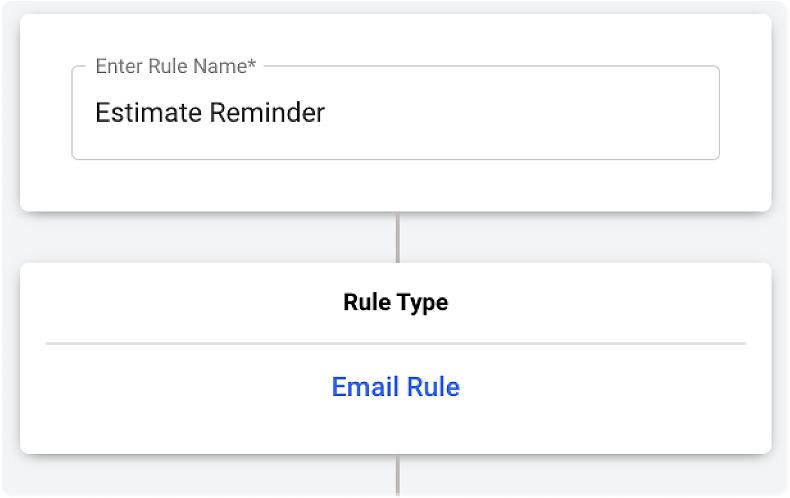This screenshot has width=790, height=498.
Task: Click the word "Type" in the heading
Action: (x=424, y=302)
